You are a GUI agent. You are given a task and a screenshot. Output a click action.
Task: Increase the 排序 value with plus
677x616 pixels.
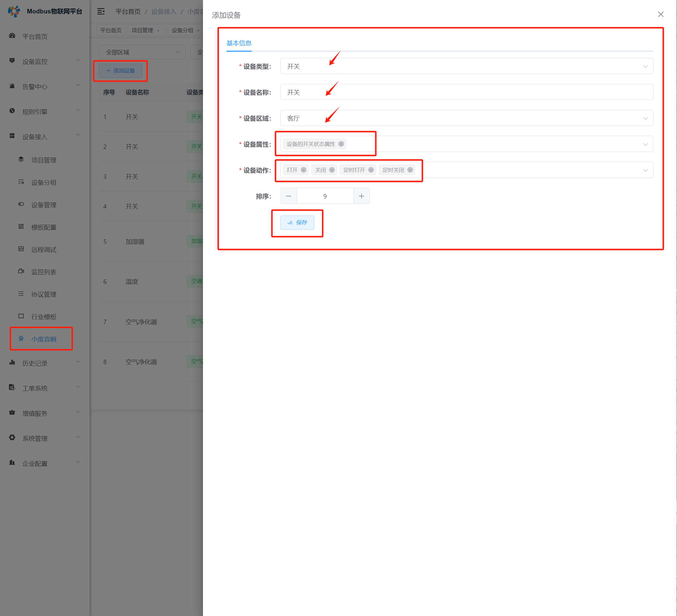pyautogui.click(x=361, y=196)
